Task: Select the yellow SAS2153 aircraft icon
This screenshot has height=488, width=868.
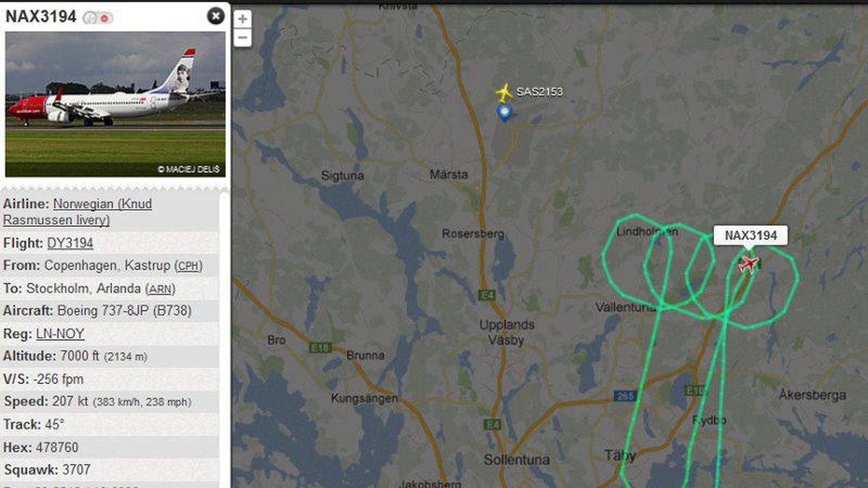Action: click(503, 92)
